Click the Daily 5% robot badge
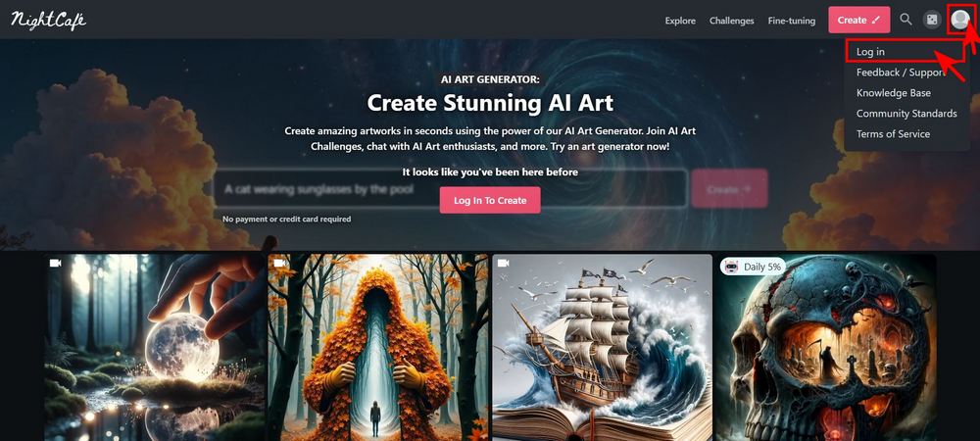The width and height of the screenshot is (980, 441). 753,267
